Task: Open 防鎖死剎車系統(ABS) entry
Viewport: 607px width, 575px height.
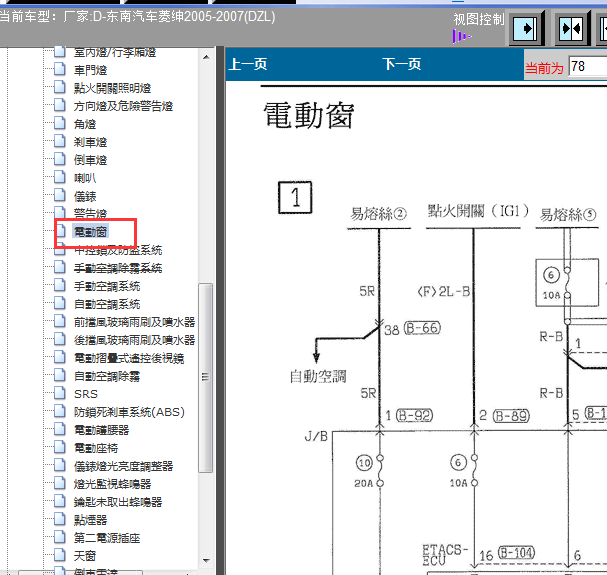Action: click(x=129, y=412)
